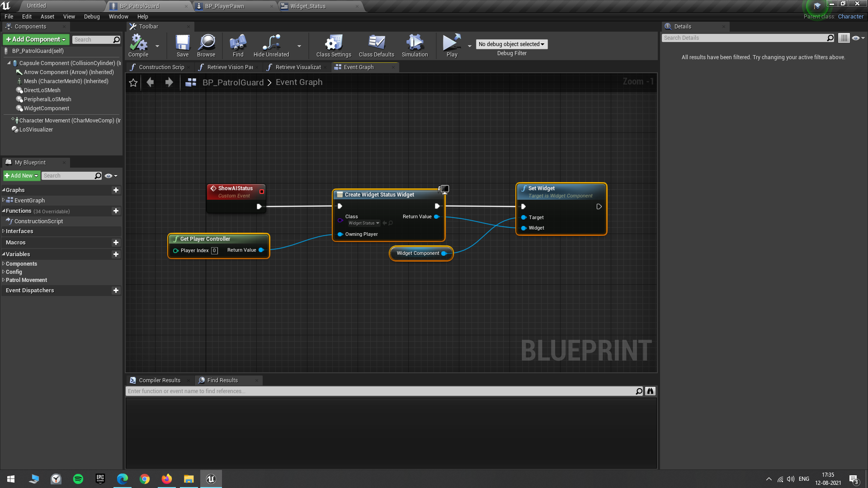The width and height of the screenshot is (868, 488).
Task: Add a new variable with plus icon
Action: [x=116, y=254]
